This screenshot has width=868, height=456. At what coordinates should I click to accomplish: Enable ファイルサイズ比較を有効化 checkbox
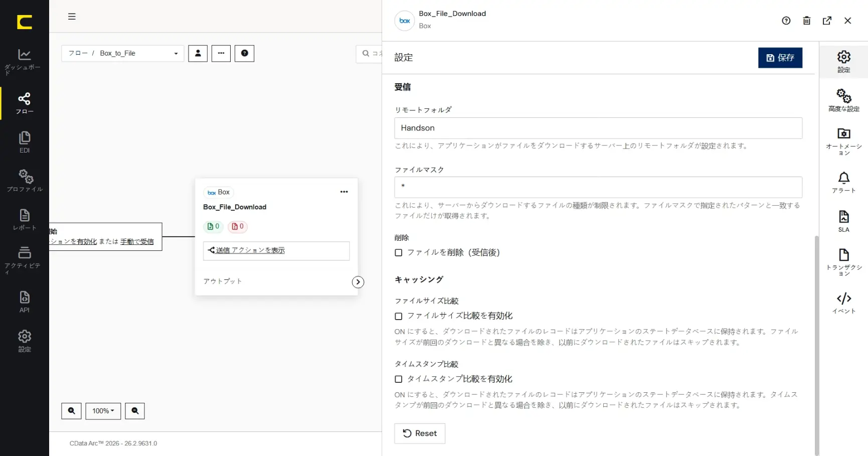399,316
